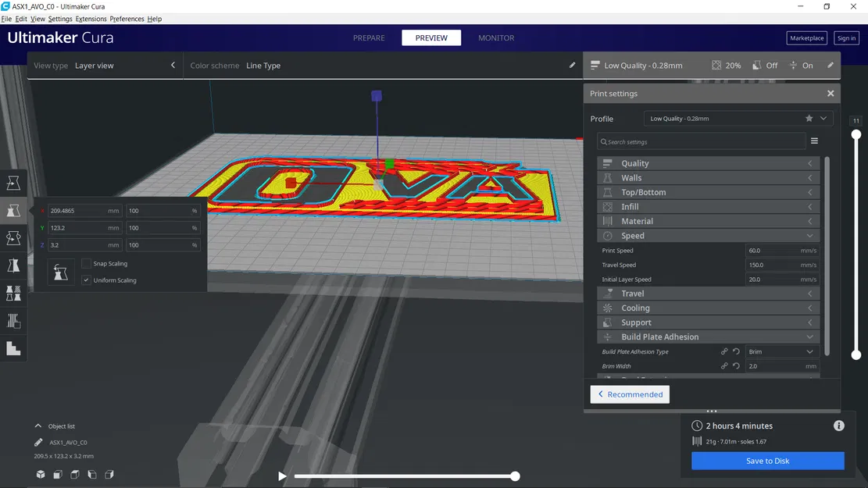This screenshot has width=868, height=488.
Task: Switch to front view icon
Action: [x=58, y=474]
